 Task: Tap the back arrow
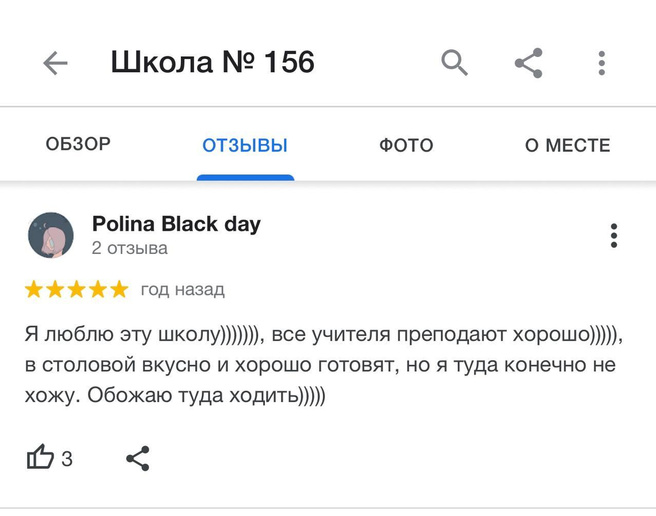pyautogui.click(x=55, y=64)
